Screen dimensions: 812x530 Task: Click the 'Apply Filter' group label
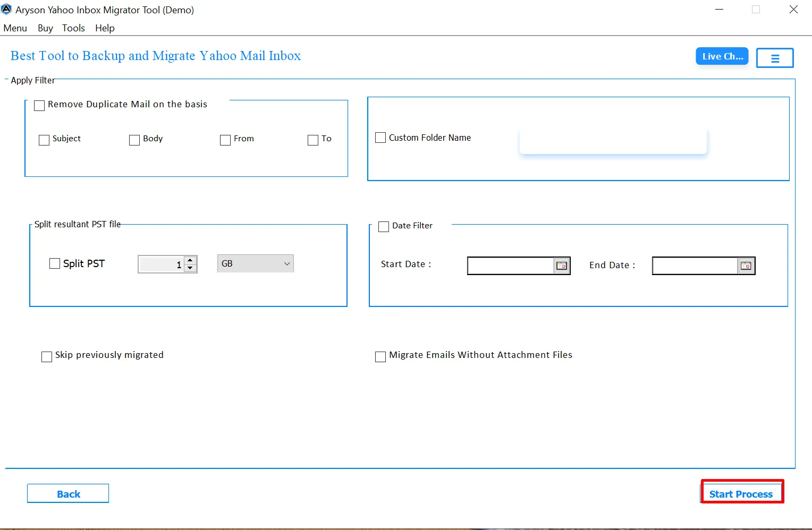coord(33,80)
